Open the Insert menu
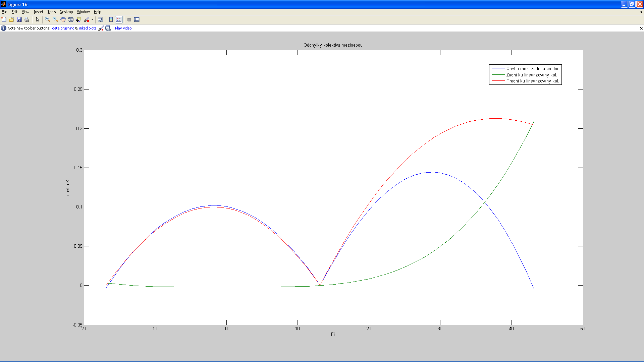The width and height of the screenshot is (644, 362). pyautogui.click(x=38, y=12)
